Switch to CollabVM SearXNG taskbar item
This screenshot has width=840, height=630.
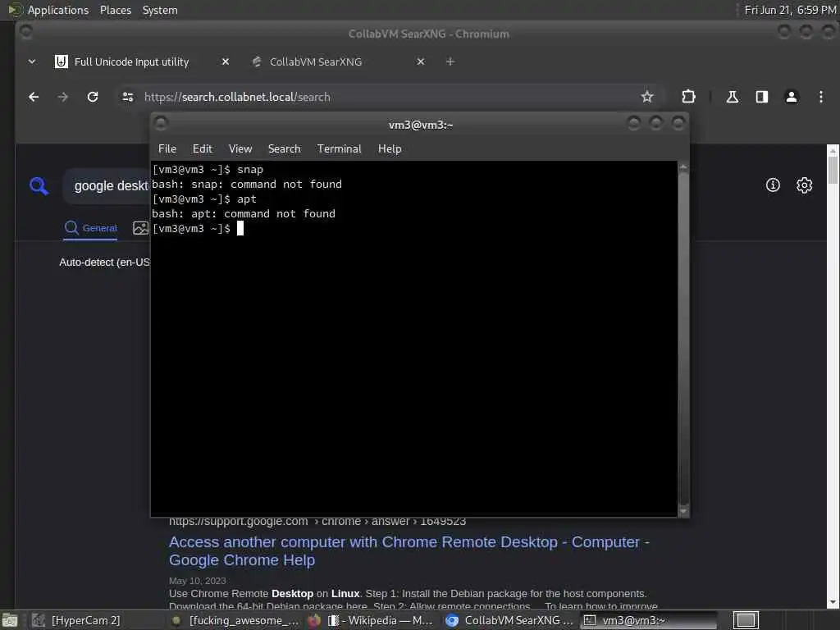(509, 620)
